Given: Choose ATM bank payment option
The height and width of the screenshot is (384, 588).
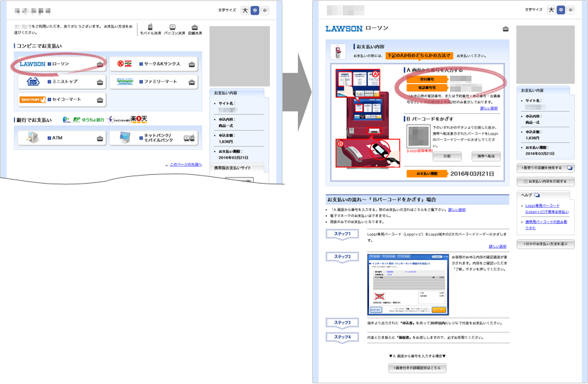Looking at the screenshot, I should pyautogui.click(x=62, y=138).
